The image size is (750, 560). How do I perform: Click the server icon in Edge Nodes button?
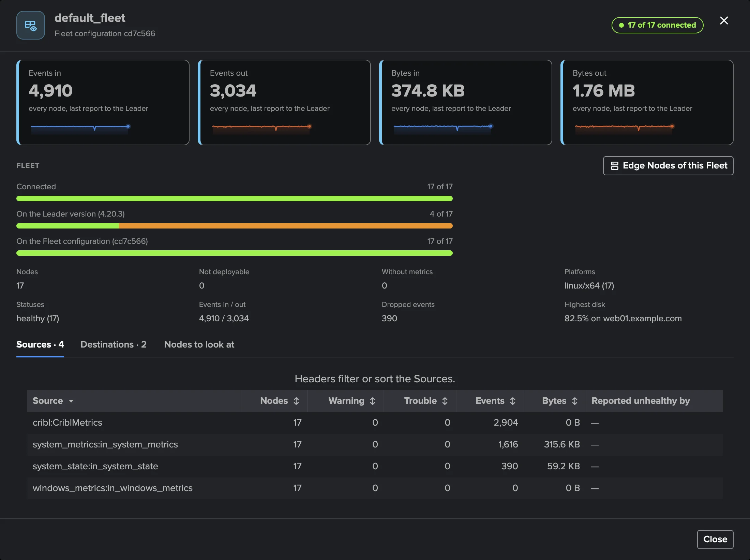click(614, 166)
